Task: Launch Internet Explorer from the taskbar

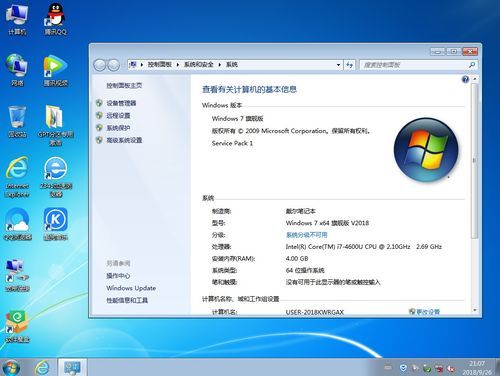Action: point(42,367)
